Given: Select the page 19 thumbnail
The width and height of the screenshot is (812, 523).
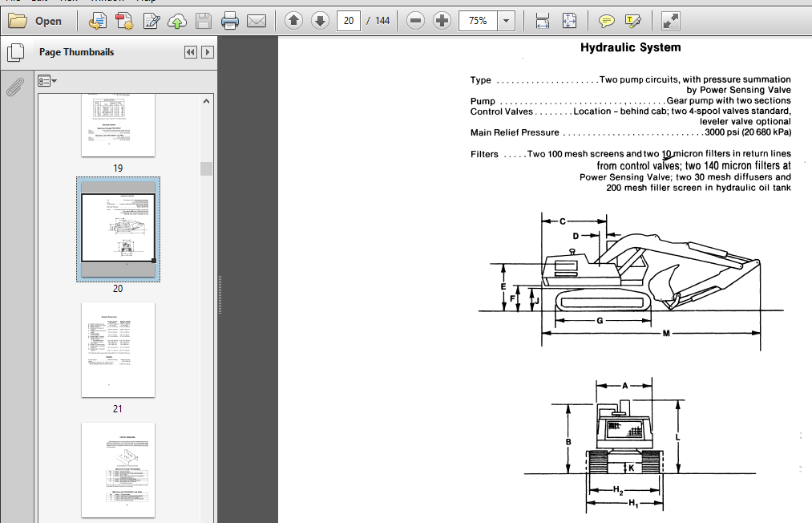Looking at the screenshot, I should click(118, 125).
